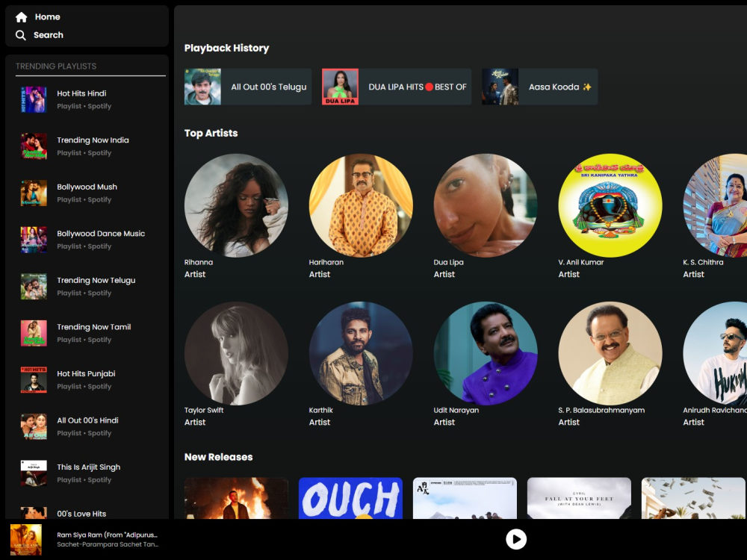Open All Out 00's Telugu history card
747x560 pixels.
click(248, 87)
